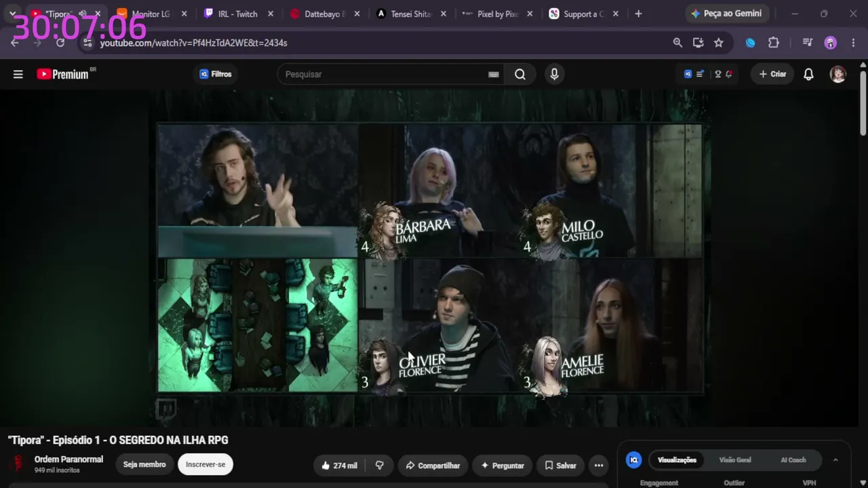Viewport: 868px width, 488px height.
Task: Like the video with 274 mil likes
Action: pos(340,466)
